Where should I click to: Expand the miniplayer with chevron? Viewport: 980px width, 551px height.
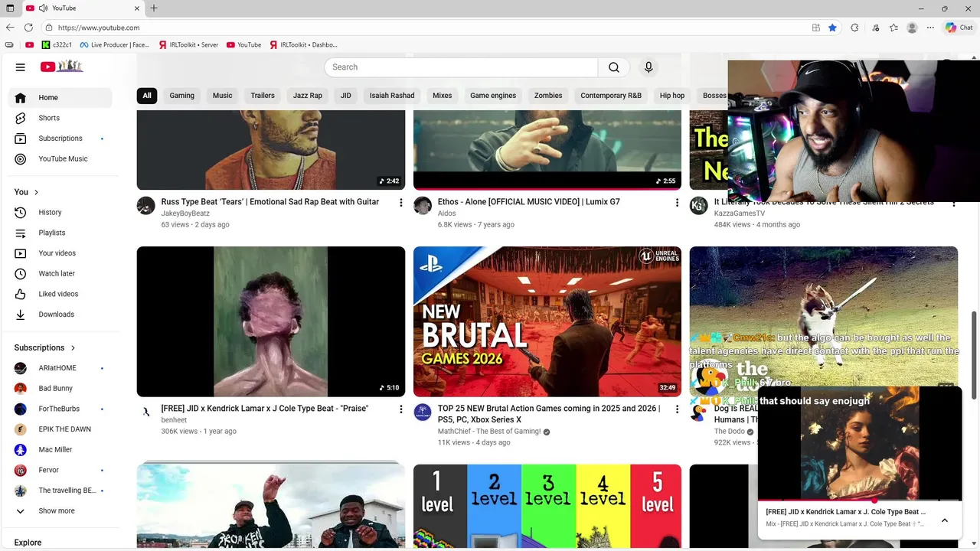[x=944, y=520]
